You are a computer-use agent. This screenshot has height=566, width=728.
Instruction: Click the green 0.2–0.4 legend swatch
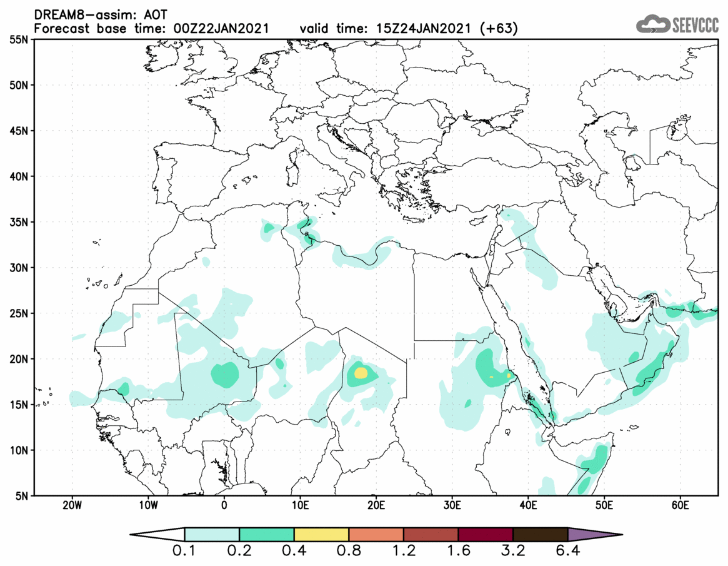point(266,534)
